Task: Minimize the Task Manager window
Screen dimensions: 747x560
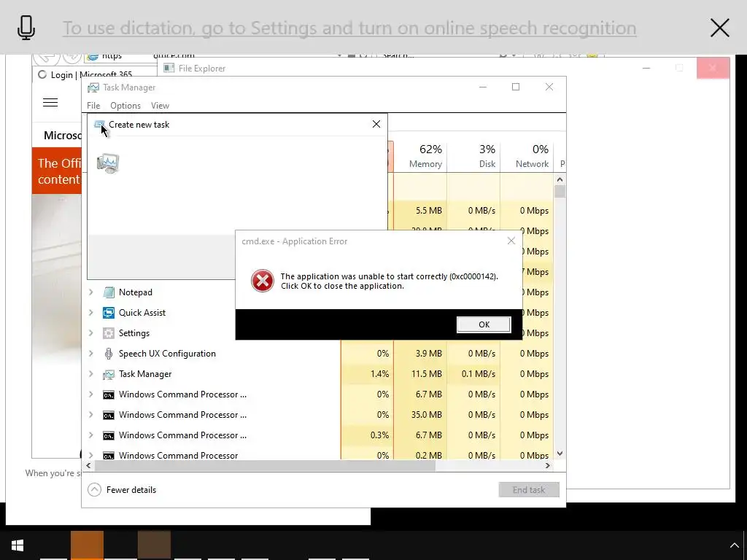Action: (483, 87)
